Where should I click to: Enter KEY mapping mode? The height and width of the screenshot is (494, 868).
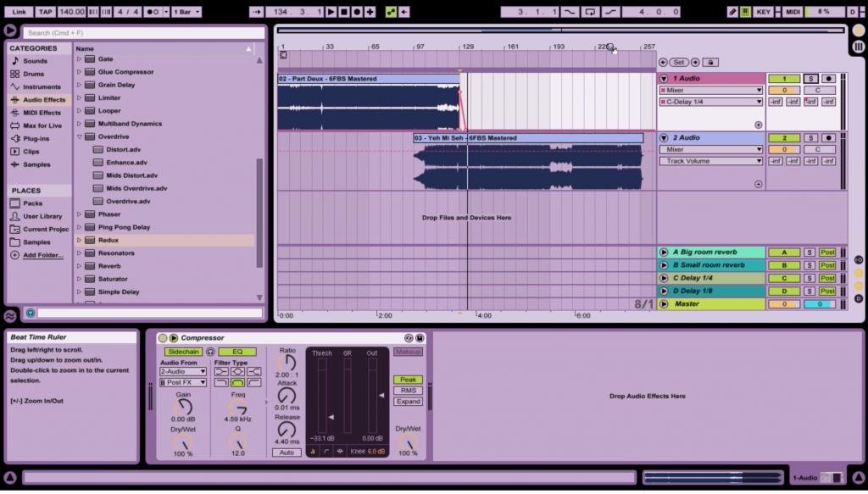pos(764,11)
